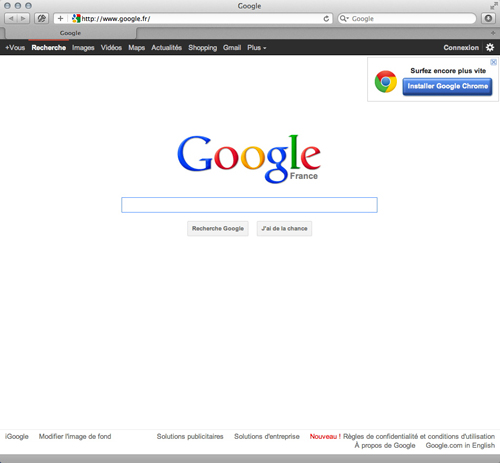The image size is (500, 463).
Task: Expand the Plus dropdown in Google bar
Action: coord(256,48)
